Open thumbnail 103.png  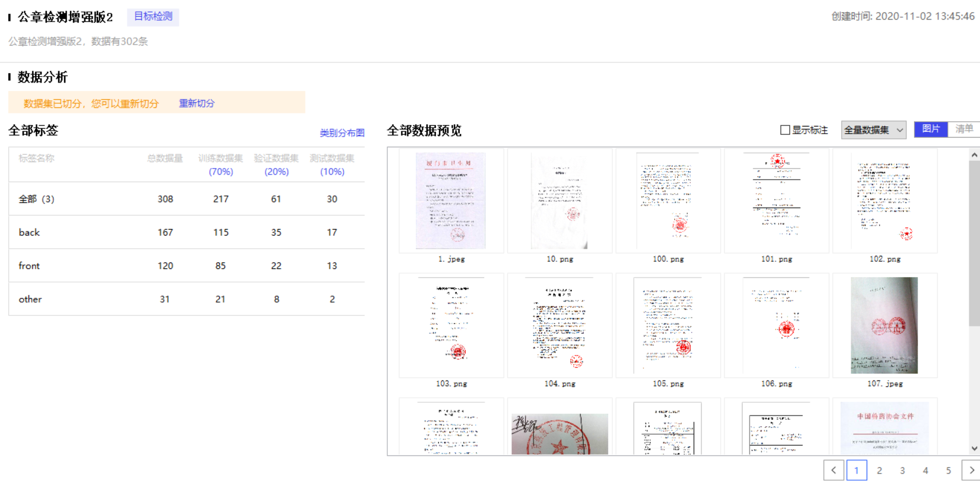pyautogui.click(x=451, y=325)
